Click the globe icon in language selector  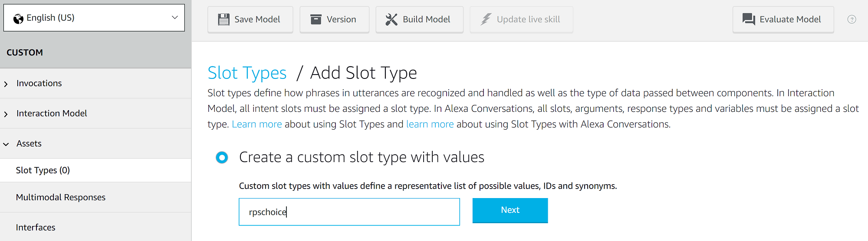point(18,19)
